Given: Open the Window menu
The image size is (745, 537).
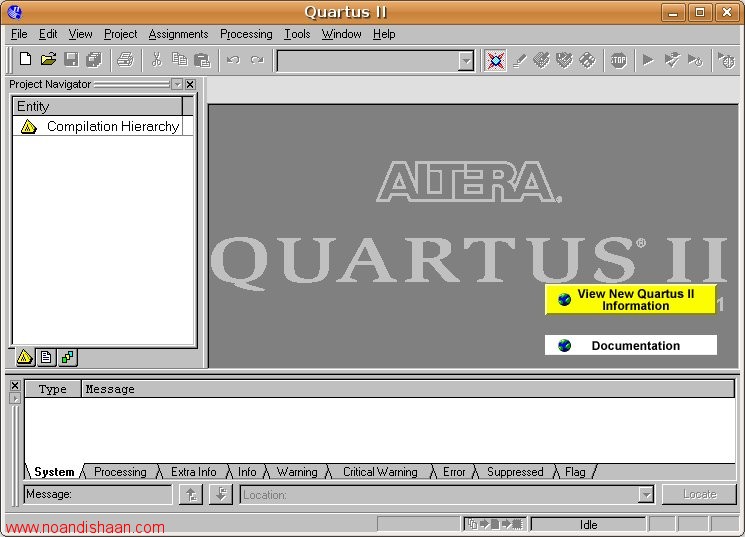Looking at the screenshot, I should pos(341,34).
